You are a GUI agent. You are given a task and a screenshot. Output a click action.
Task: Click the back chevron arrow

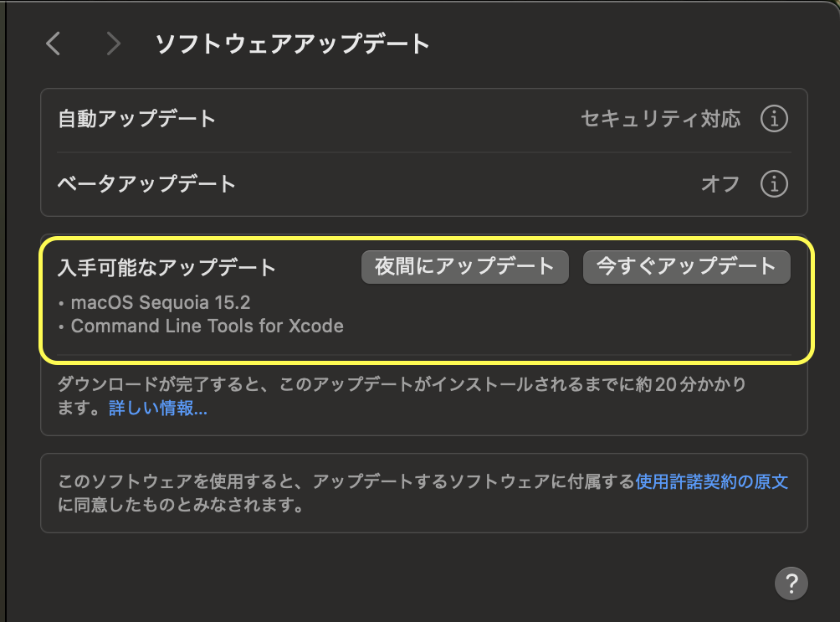[x=54, y=44]
